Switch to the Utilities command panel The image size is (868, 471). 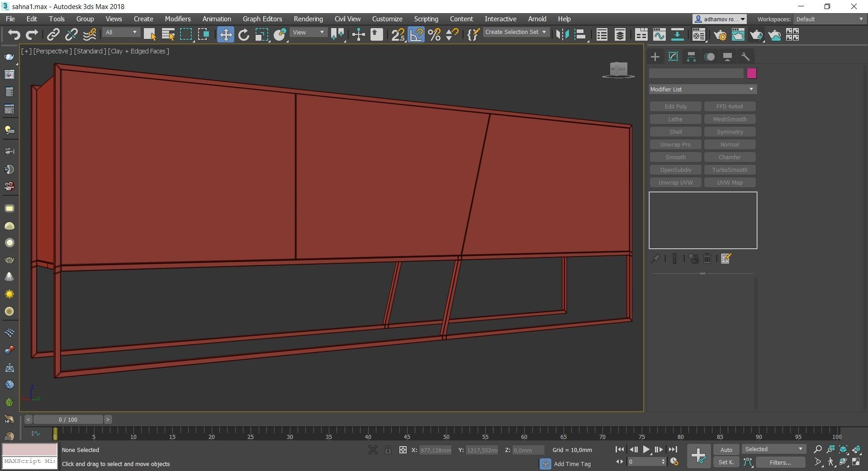pos(745,57)
